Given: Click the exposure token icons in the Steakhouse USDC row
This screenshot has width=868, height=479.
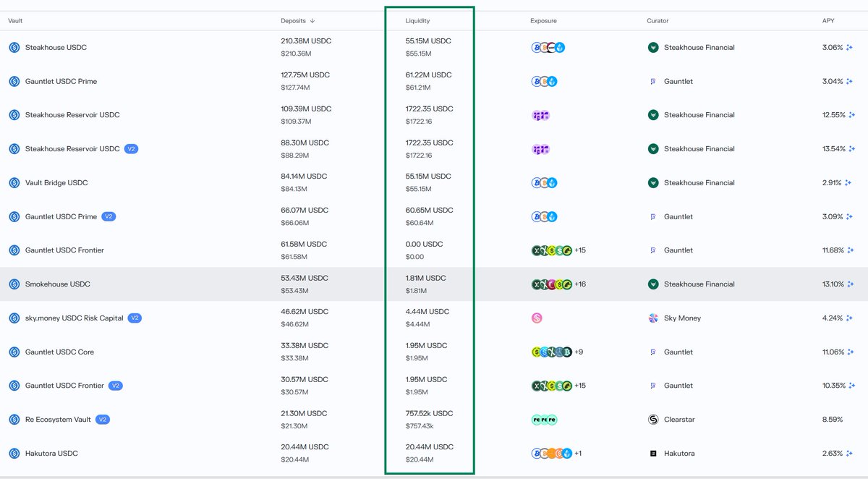Looking at the screenshot, I should click(548, 48).
